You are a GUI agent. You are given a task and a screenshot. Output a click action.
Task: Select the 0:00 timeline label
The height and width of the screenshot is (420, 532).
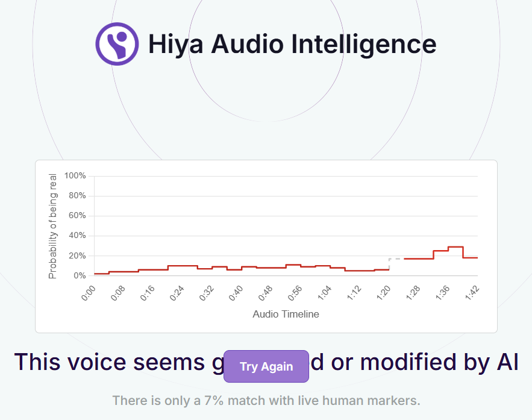(x=89, y=293)
